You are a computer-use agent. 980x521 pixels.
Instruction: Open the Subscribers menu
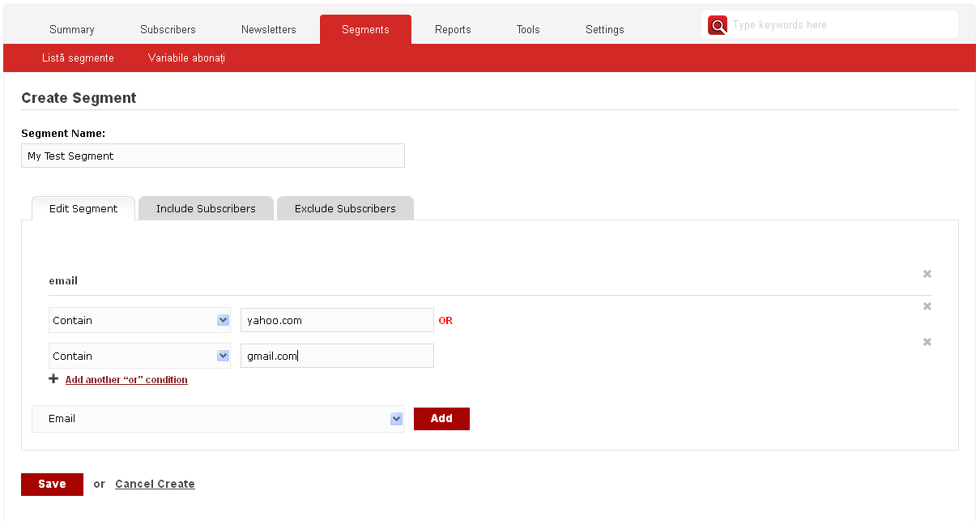pyautogui.click(x=168, y=29)
